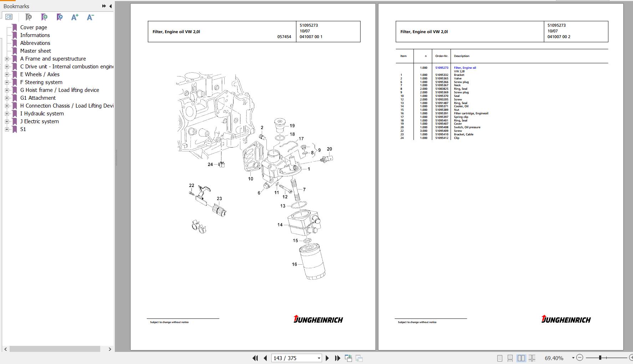633x364 pixels.
Task: Select the F Steering system bookmark
Action: [41, 82]
